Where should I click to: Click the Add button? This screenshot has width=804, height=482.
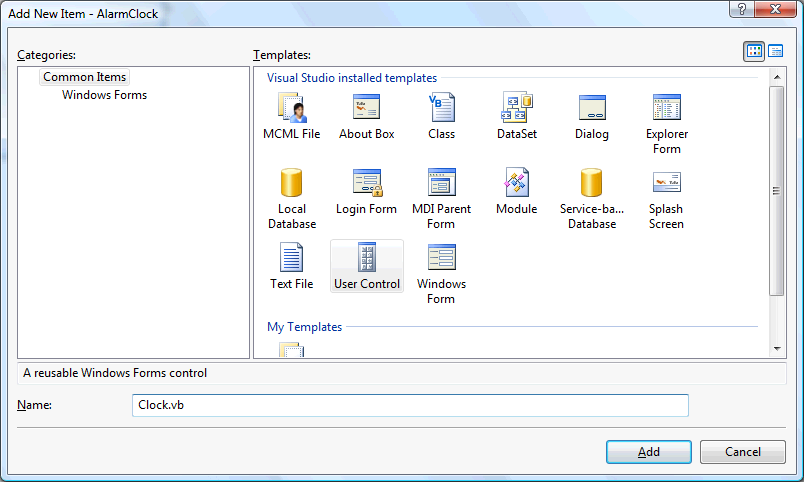pyautogui.click(x=649, y=452)
